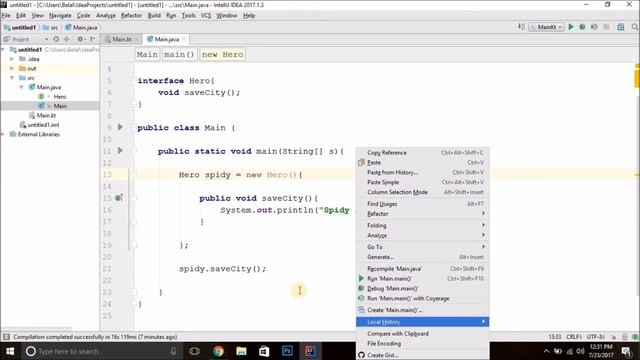640x360 pixels.
Task: Collapse the untitled1 project node
Action: coord(3,49)
